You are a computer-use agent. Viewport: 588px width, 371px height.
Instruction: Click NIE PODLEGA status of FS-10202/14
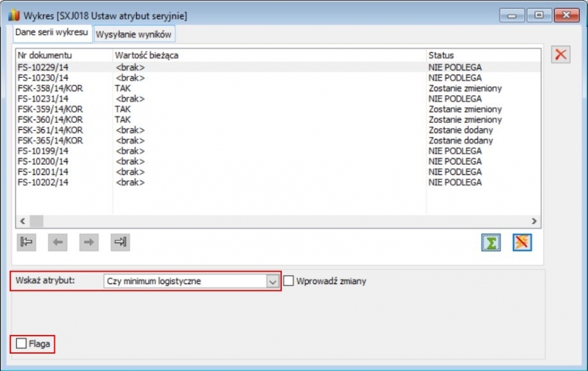[x=455, y=182]
